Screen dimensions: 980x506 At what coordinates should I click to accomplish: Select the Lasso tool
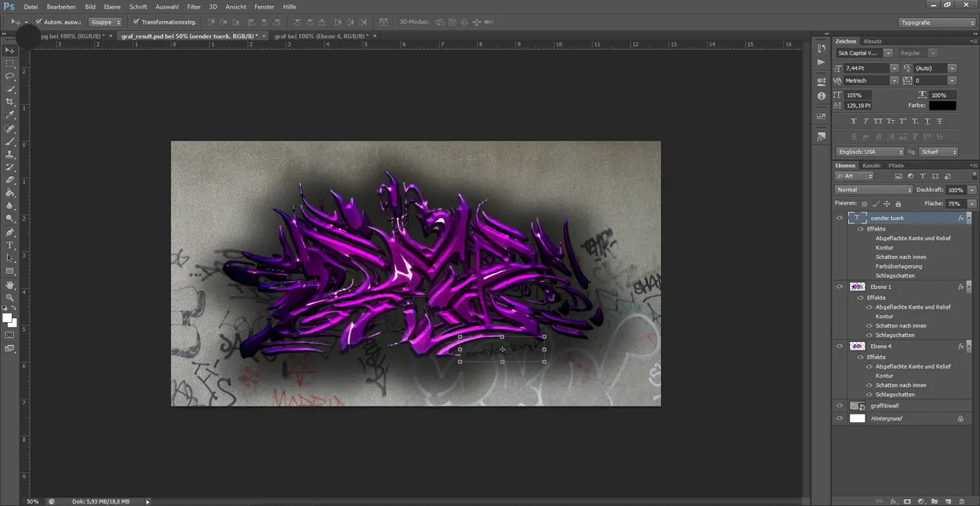coord(9,76)
